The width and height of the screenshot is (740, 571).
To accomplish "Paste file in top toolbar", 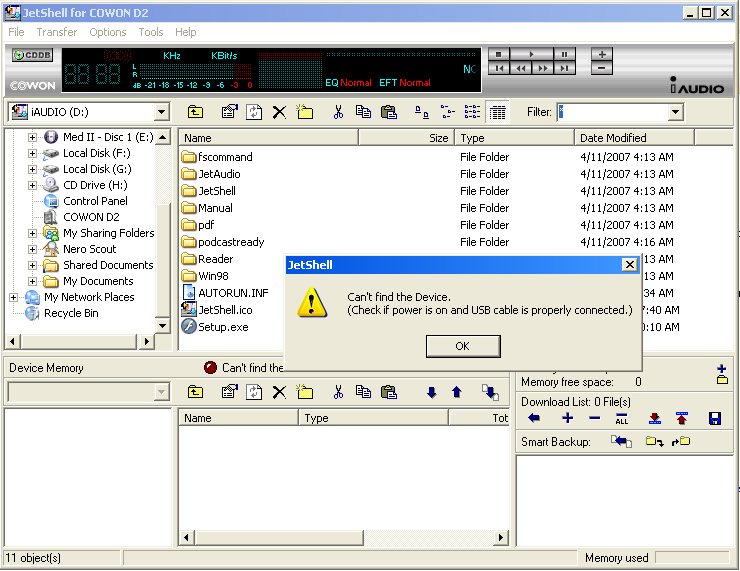I will tap(389, 112).
